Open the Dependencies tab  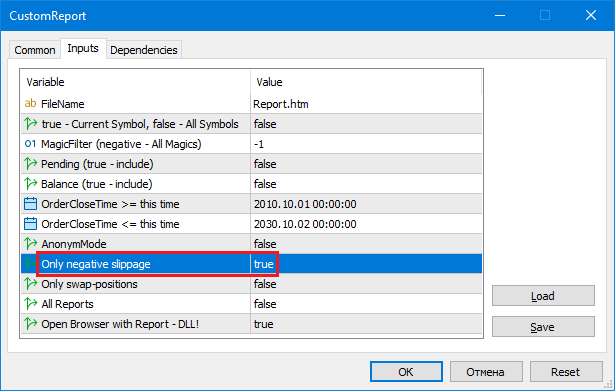click(x=144, y=50)
